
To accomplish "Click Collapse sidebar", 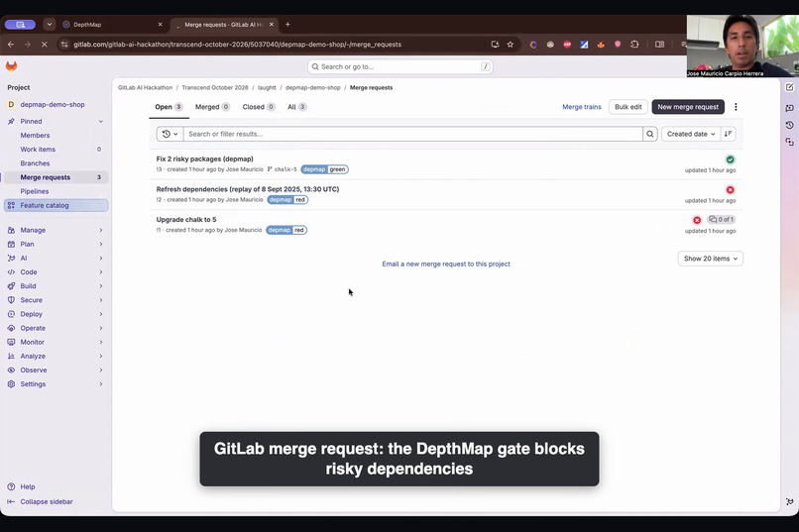I will click(40, 502).
